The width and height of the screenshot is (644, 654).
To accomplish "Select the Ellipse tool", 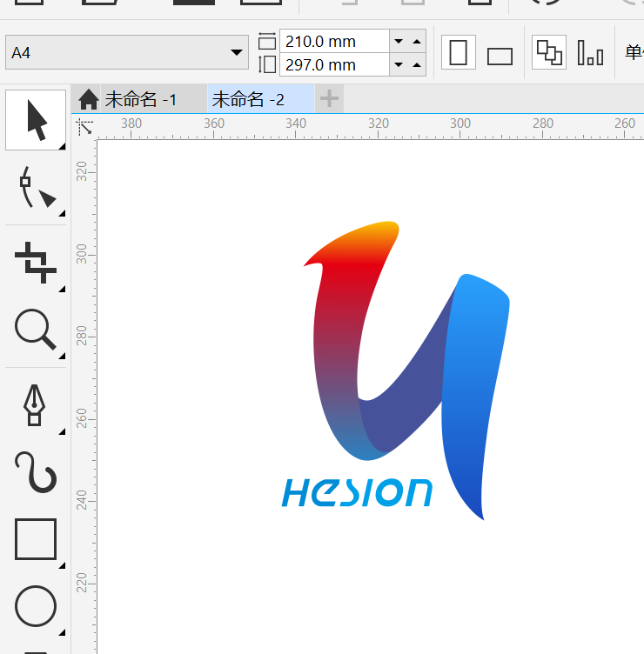I will (x=36, y=606).
